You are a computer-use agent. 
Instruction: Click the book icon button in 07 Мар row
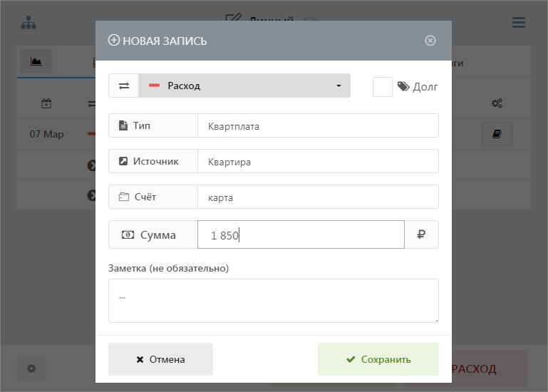497,134
